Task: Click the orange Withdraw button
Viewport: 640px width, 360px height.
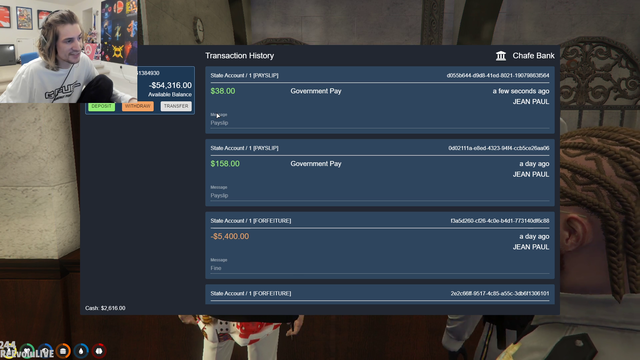Action: coord(138,106)
